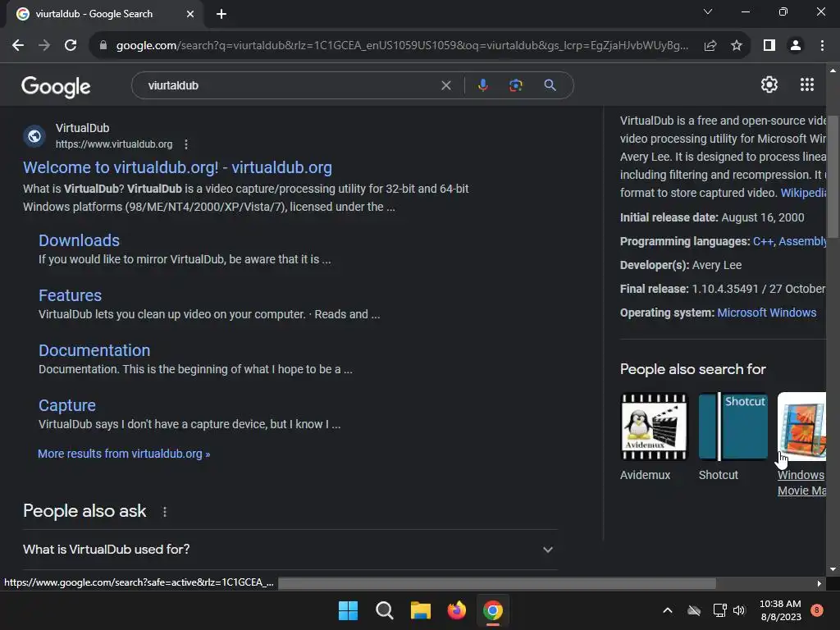Click the VirtualDub site favicon

(34, 136)
